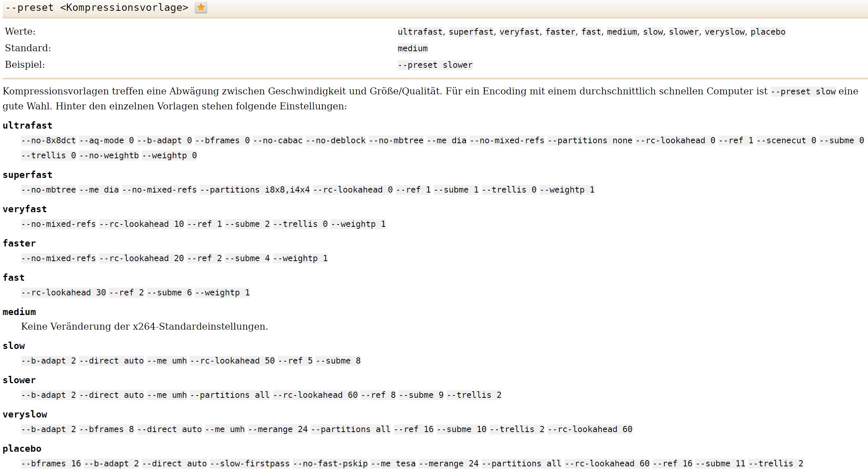Click '--bframes 8' under veryslow preset
This screenshot has width=868, height=476.
click(x=106, y=429)
